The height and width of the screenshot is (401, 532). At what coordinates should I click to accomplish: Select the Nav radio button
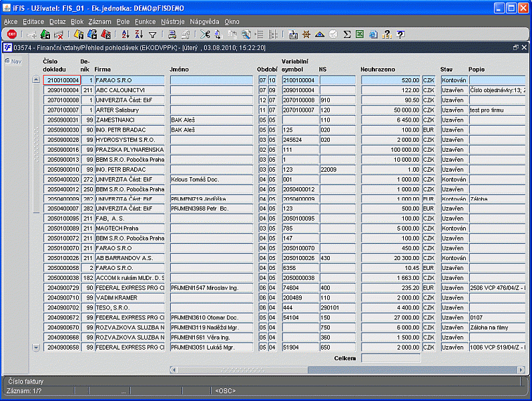[x=7, y=61]
